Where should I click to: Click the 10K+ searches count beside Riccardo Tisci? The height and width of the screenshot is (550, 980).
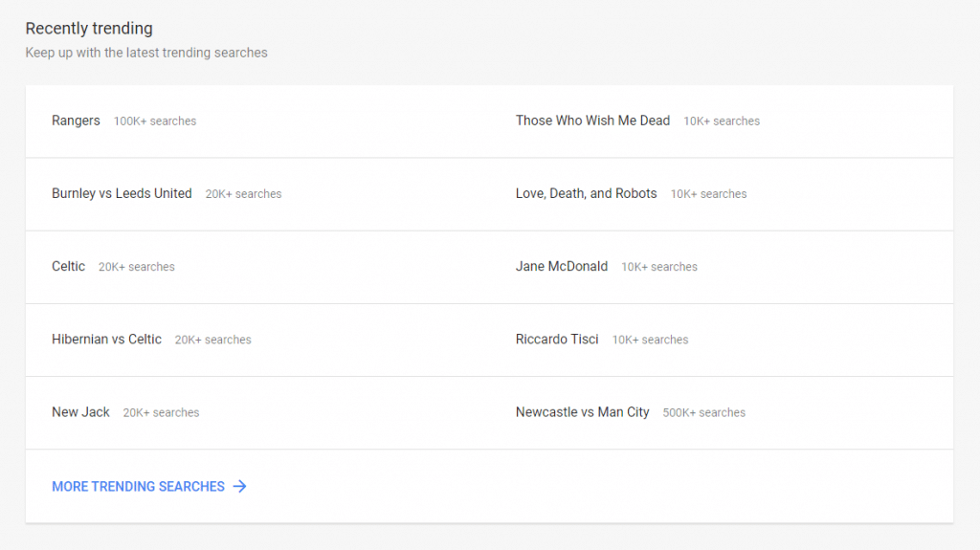(x=650, y=340)
